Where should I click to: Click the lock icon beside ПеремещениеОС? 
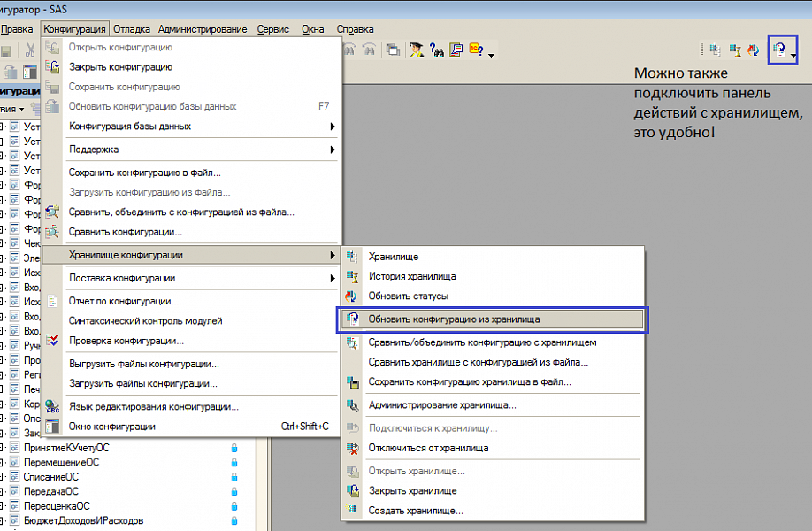coord(234,463)
